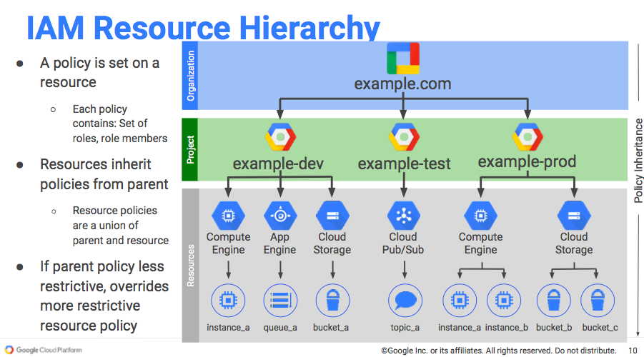
Task: Click the slide page number 10
Action: [x=633, y=351]
